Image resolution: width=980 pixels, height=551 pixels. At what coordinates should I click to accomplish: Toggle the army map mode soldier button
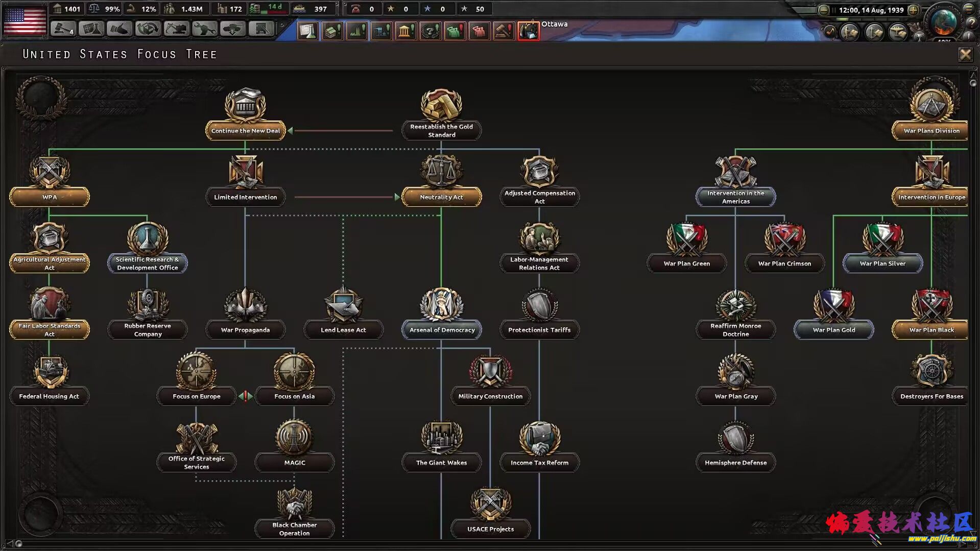pyautogui.click(x=850, y=32)
